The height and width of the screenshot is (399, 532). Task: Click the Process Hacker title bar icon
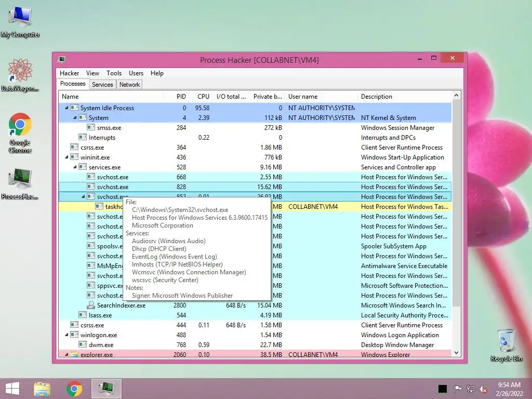pyautogui.click(x=61, y=60)
